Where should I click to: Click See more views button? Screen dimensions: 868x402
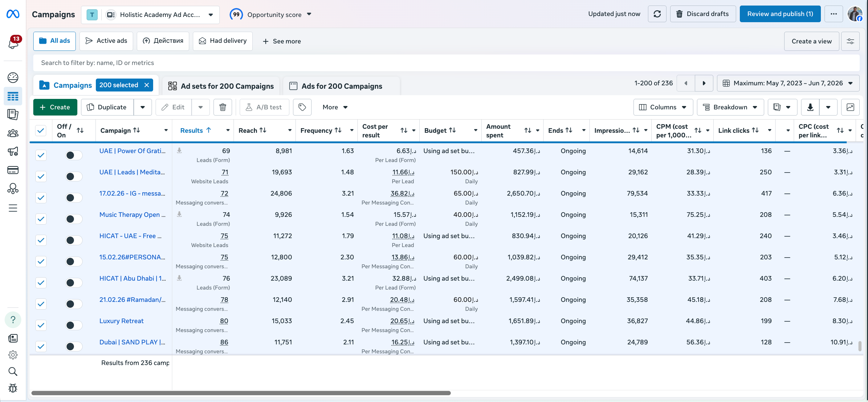[282, 41]
